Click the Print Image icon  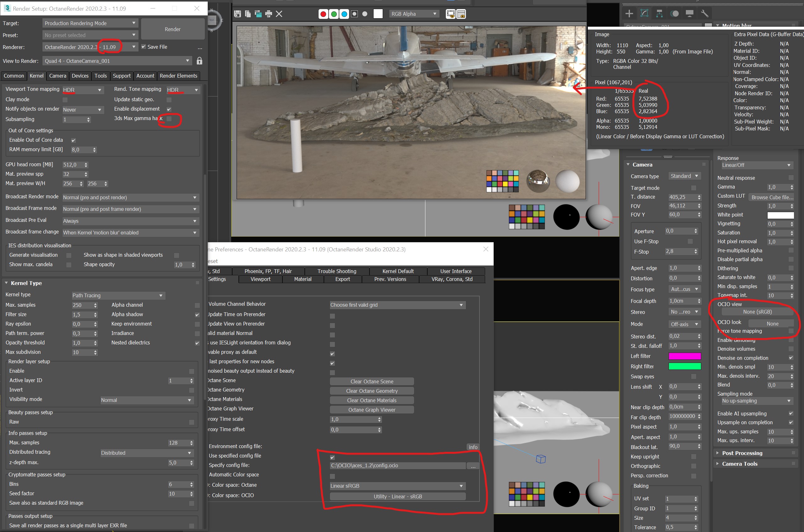[x=269, y=14]
